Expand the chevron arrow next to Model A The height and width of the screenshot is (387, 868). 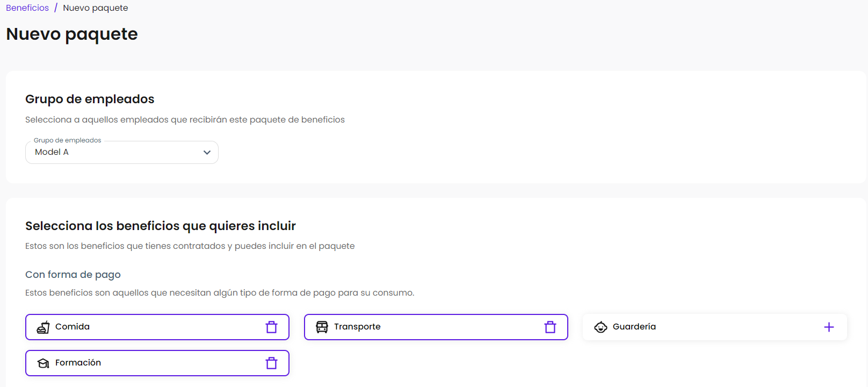click(207, 153)
